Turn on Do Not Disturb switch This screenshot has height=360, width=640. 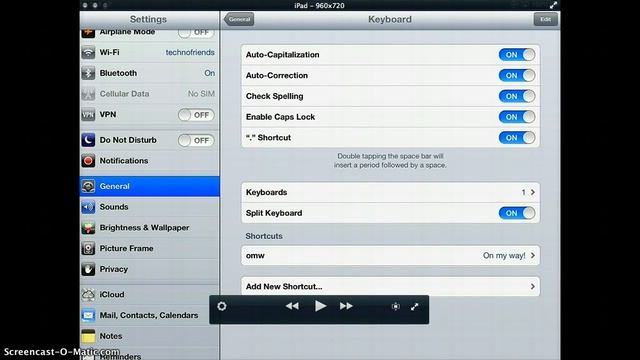[x=196, y=140]
